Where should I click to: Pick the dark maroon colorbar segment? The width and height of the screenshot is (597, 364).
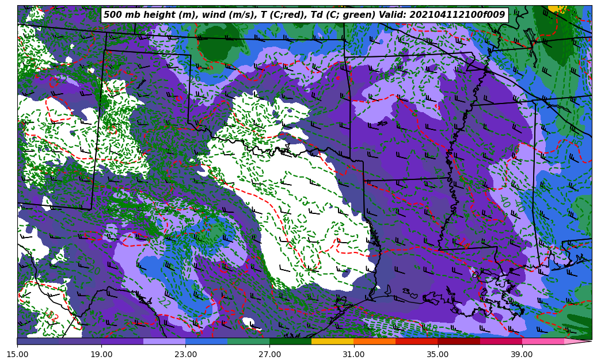[x=458, y=341]
